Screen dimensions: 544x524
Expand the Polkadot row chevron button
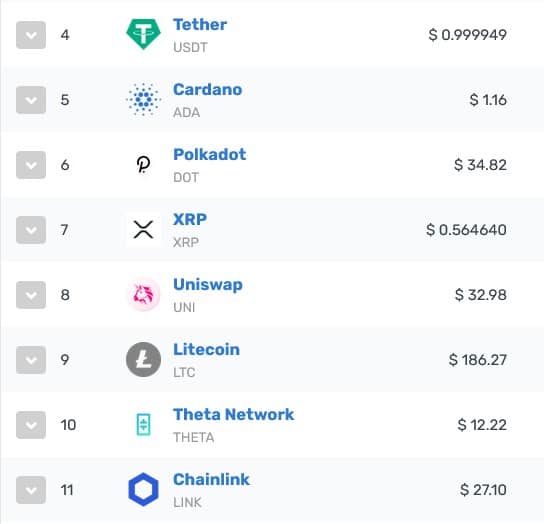pos(31,165)
